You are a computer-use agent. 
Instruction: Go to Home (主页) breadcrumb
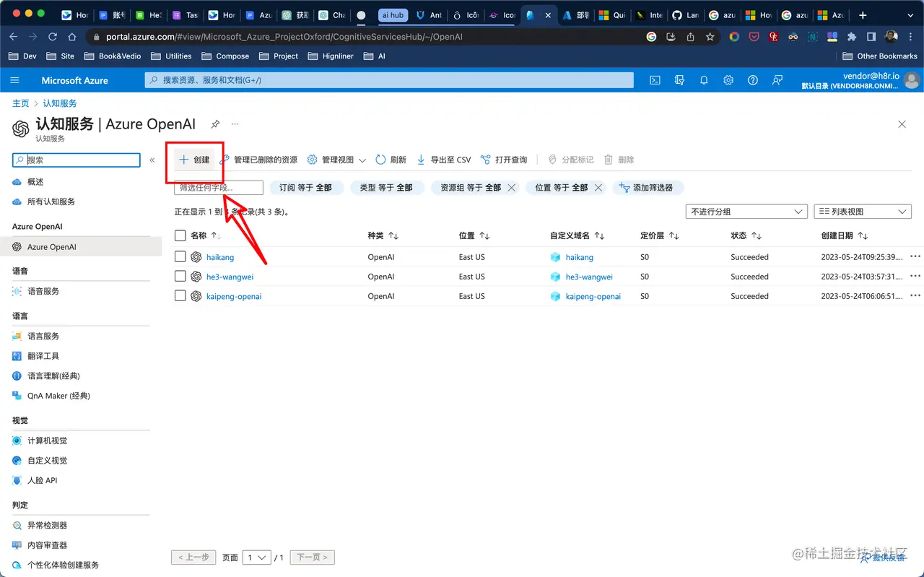click(21, 103)
